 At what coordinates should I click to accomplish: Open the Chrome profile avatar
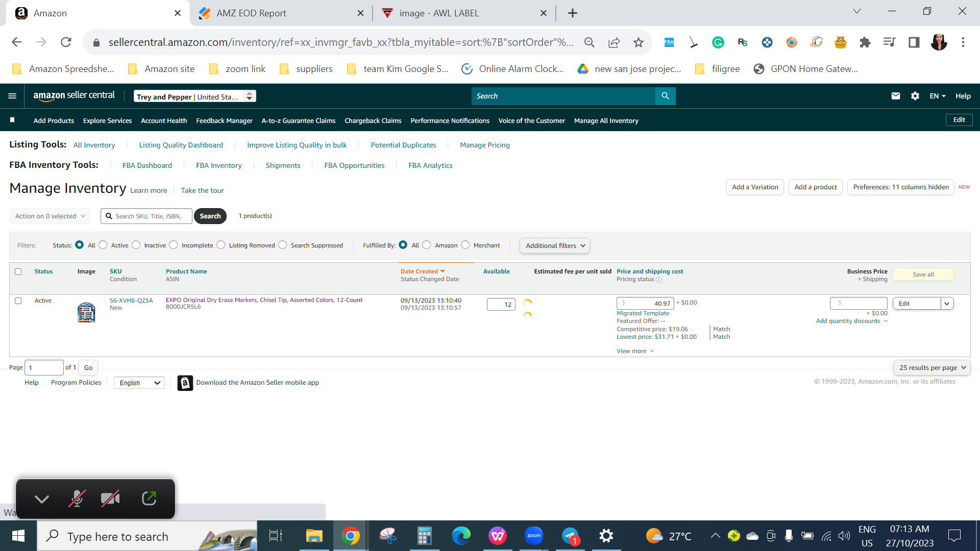coord(939,42)
